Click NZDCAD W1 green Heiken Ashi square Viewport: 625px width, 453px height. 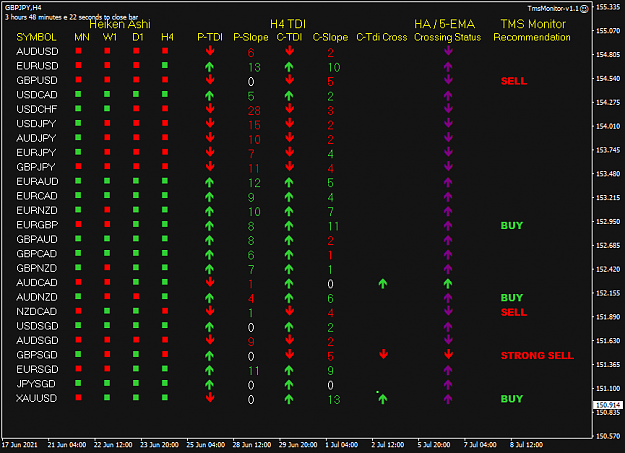coord(107,311)
